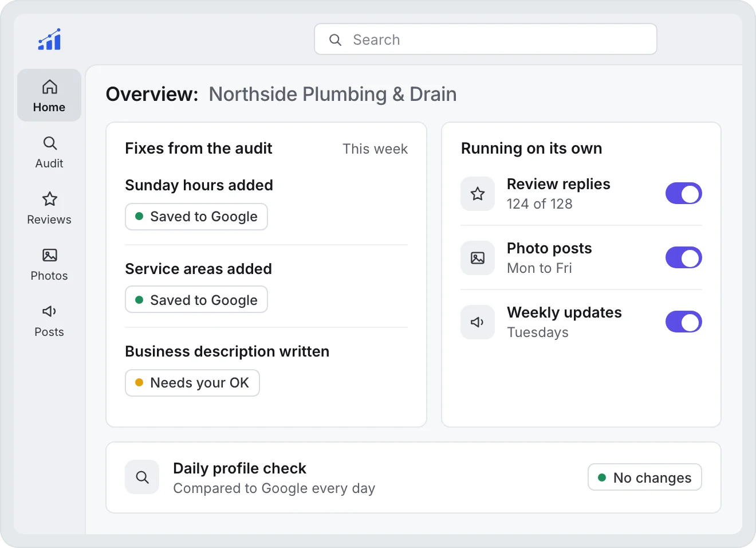The width and height of the screenshot is (756, 548).
Task: Click Saved to Google under Sunday hours added
Action: pos(196,217)
